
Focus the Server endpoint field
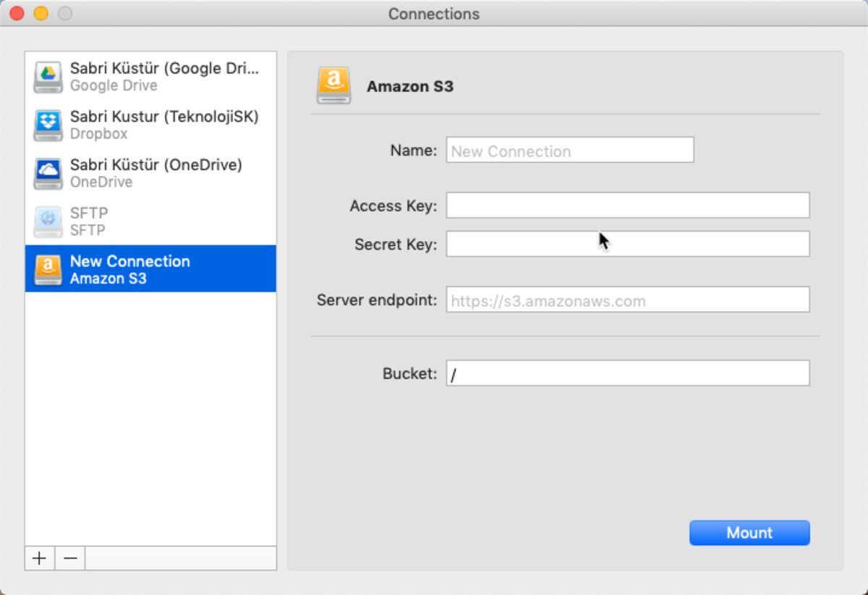tap(628, 300)
